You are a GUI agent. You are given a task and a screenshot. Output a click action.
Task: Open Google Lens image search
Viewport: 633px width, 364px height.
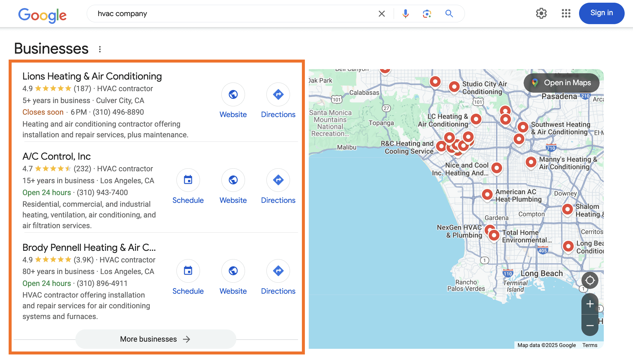427,14
